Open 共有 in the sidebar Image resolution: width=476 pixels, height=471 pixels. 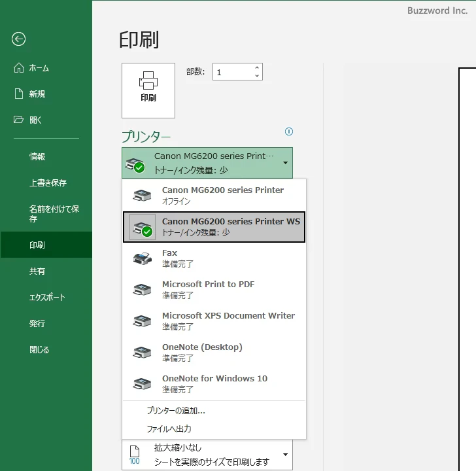(x=46, y=271)
